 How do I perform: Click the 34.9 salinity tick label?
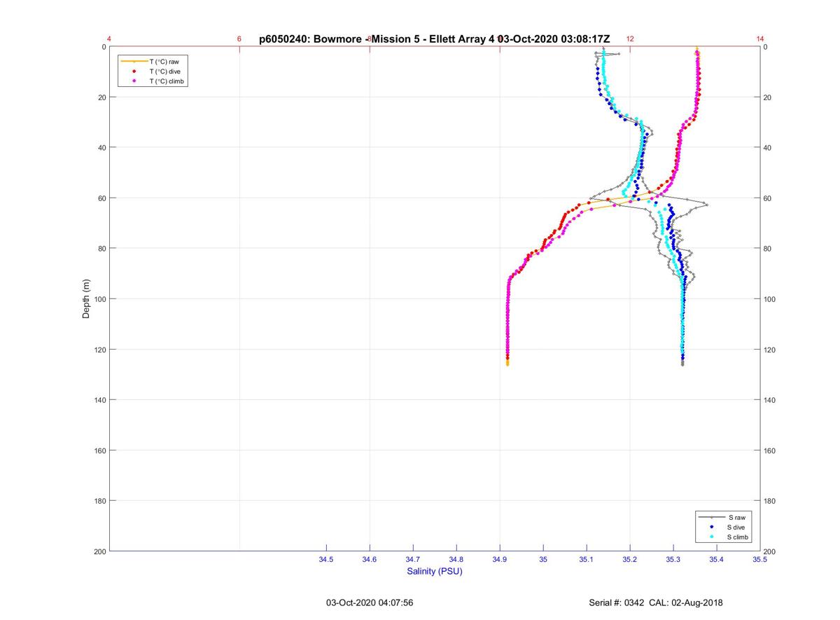point(500,560)
